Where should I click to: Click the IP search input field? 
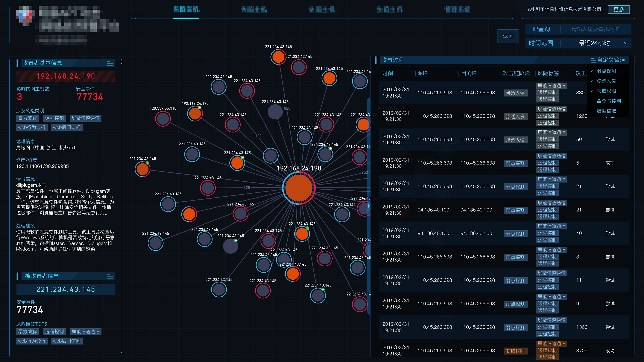595,29
